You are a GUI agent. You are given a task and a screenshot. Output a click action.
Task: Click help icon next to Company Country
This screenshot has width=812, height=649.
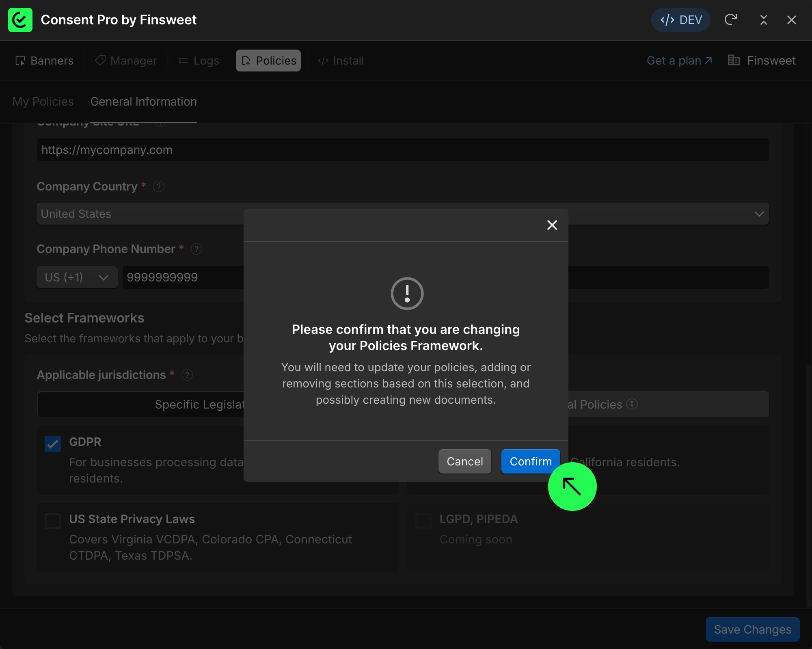(159, 186)
